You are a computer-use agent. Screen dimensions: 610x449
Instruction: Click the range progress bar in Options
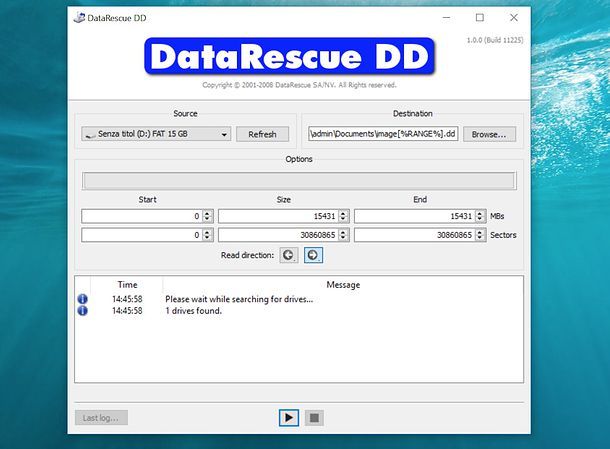pos(299,181)
